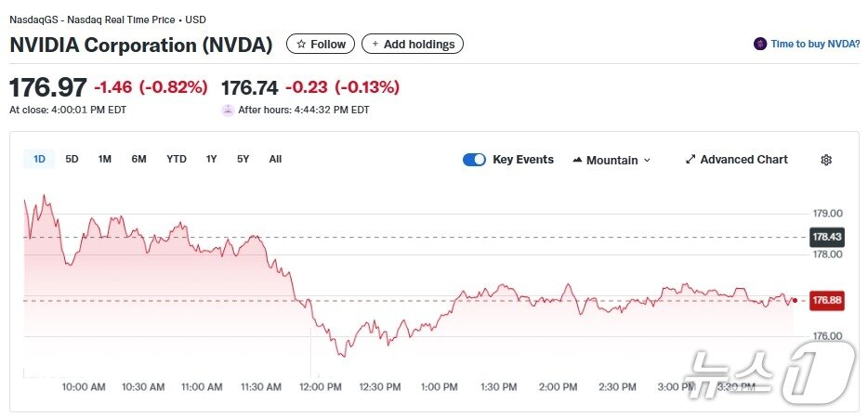Toggle the Key Events switch
868x417 pixels.
474,160
